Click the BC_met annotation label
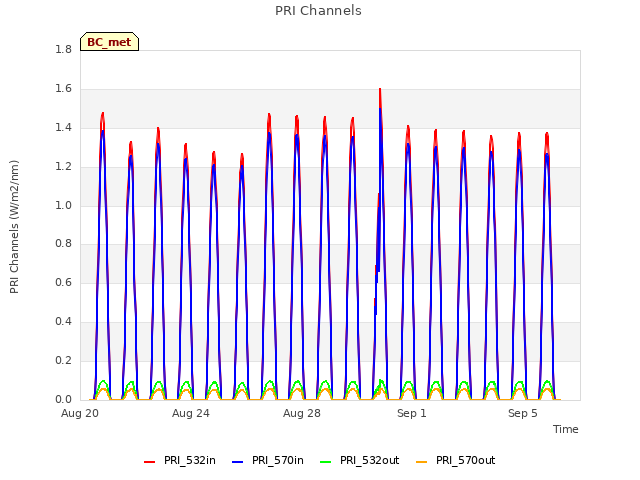This screenshot has height=480, width=640. pos(109,42)
